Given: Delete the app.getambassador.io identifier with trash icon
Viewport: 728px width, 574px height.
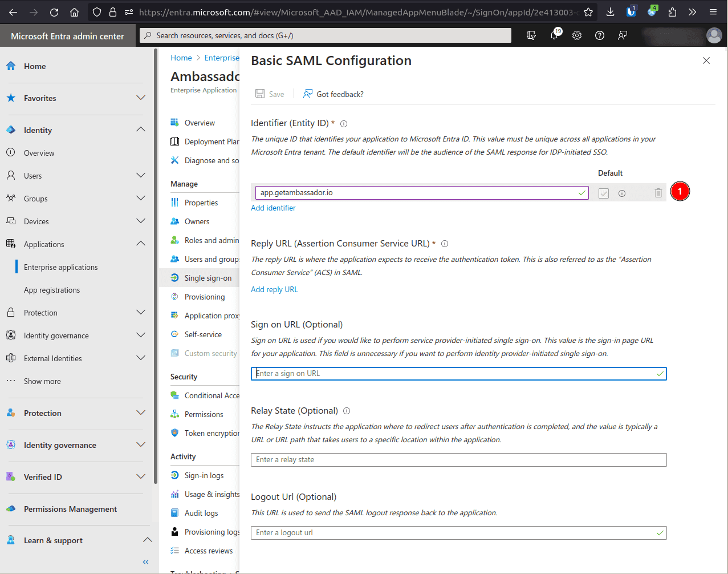Looking at the screenshot, I should [658, 193].
